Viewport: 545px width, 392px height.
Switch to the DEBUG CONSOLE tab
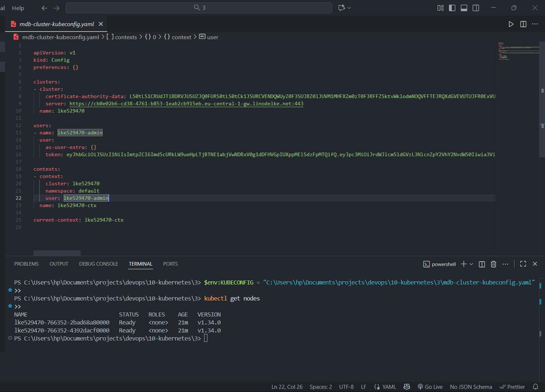99,264
